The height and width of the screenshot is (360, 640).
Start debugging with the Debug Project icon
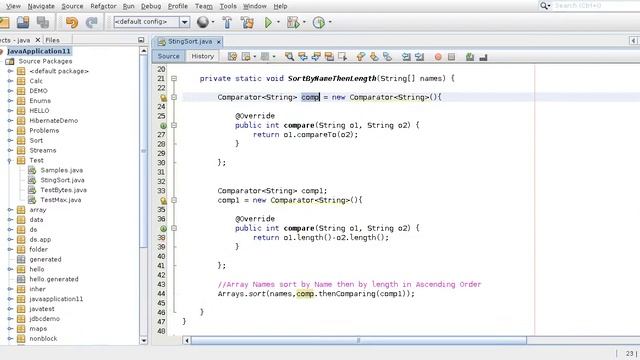(x=293, y=22)
